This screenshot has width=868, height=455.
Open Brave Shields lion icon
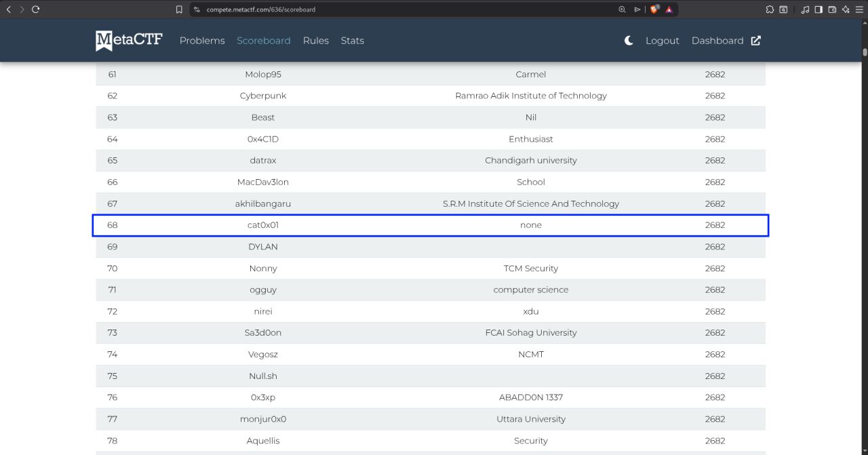click(x=654, y=9)
